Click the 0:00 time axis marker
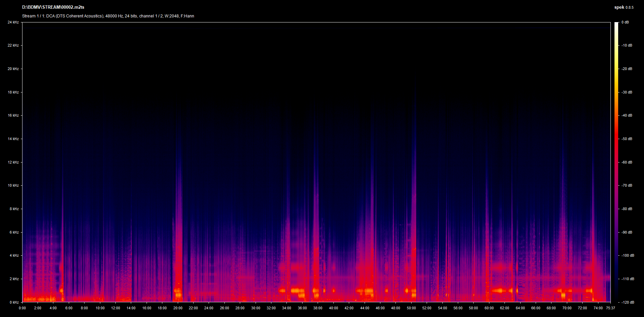Screen dimensions: 644x317 tap(22, 308)
